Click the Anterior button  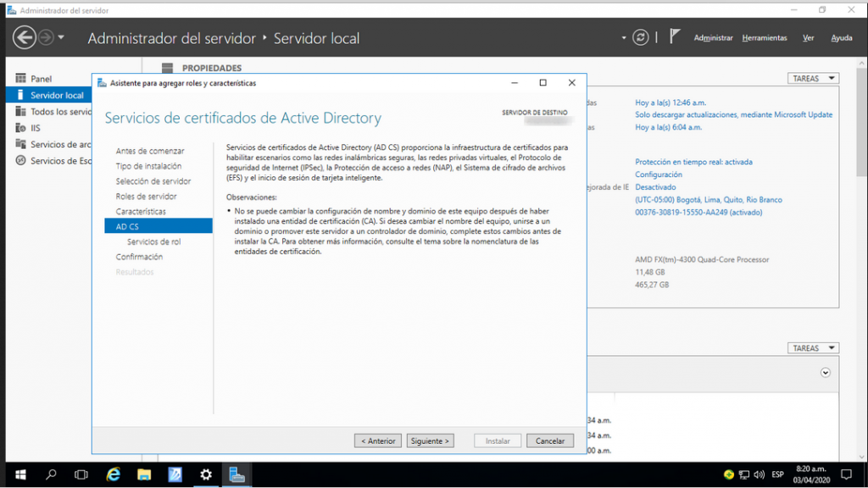(378, 441)
